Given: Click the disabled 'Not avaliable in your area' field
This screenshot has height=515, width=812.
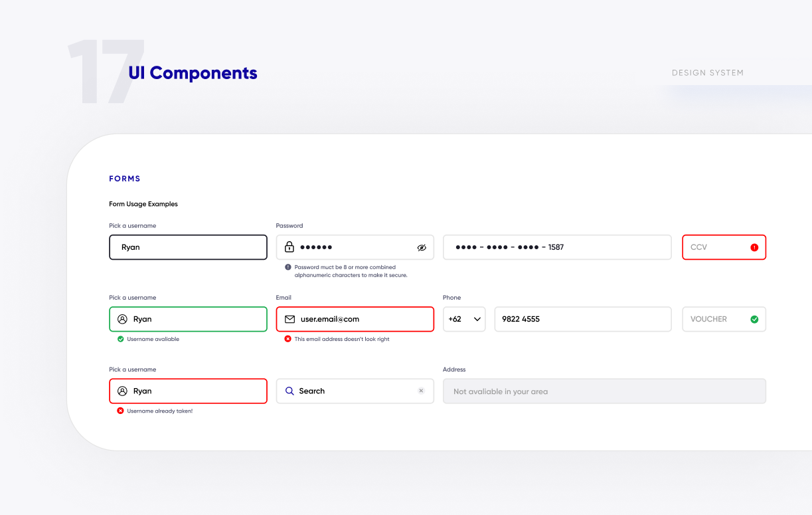Looking at the screenshot, I should point(604,391).
